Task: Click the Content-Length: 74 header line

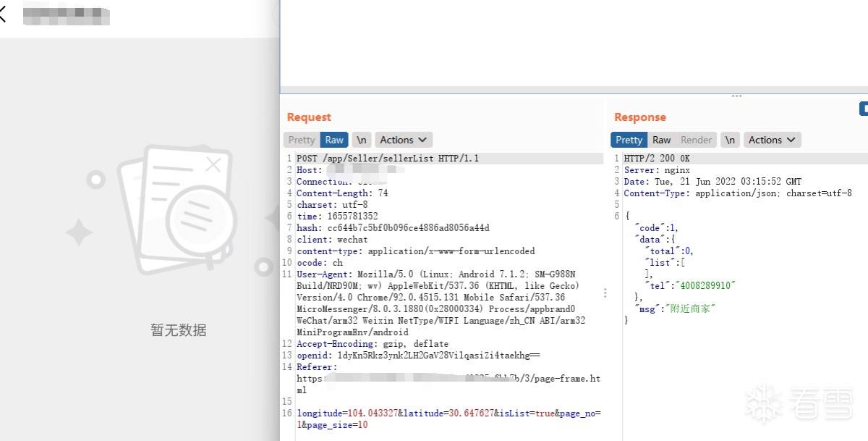Action: click(342, 193)
